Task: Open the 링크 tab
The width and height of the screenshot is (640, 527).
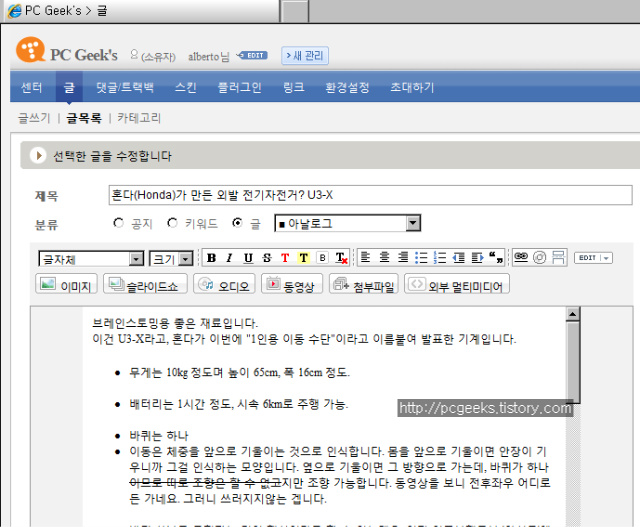Action: [293, 87]
